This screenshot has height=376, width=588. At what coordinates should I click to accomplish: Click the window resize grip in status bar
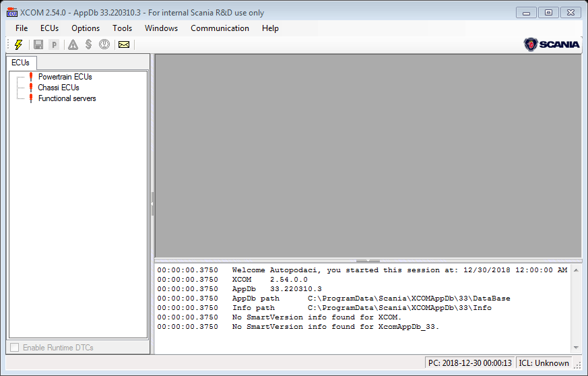click(577, 365)
